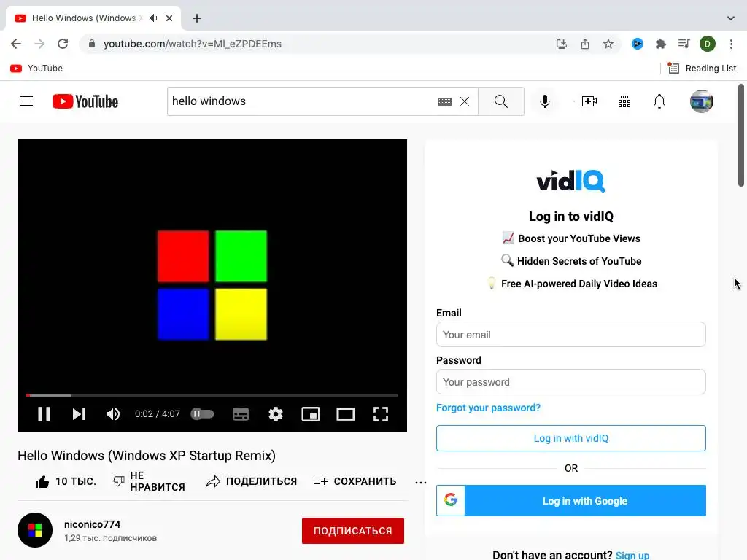This screenshot has width=747, height=560.
Task: Open the niconico774 channel name
Action: (93, 524)
